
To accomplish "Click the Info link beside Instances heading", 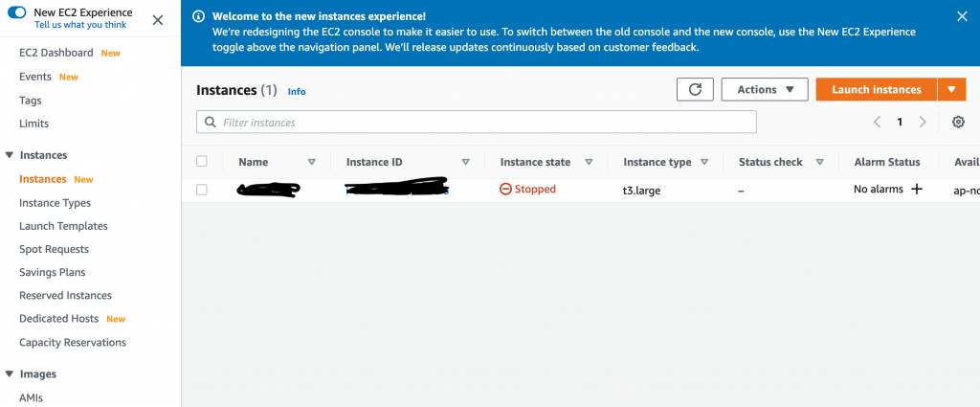I will 297,91.
